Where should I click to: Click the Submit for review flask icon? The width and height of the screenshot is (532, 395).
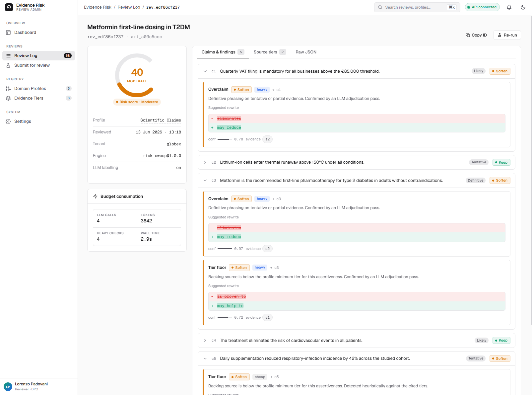(8, 65)
